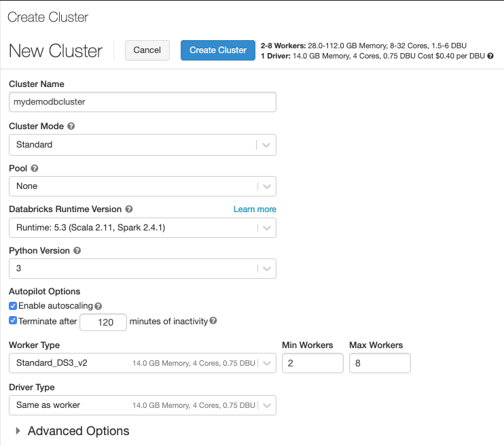Open the inactivity minutes help icon
The image size is (504, 446).
213,320
